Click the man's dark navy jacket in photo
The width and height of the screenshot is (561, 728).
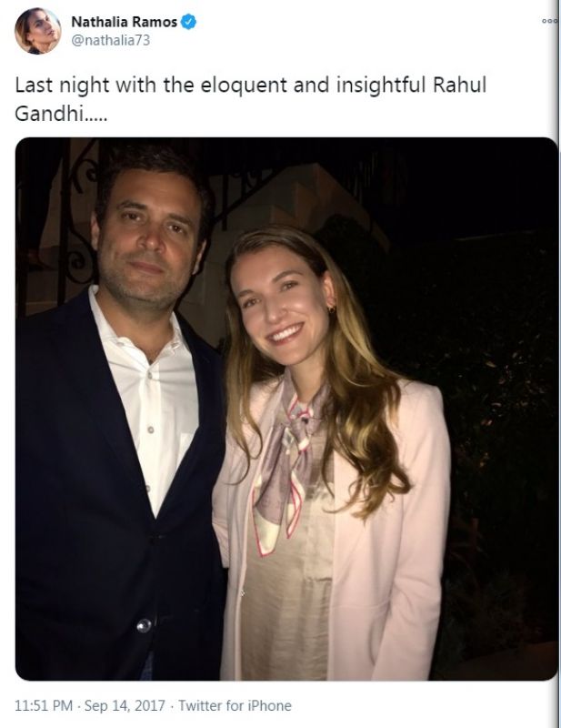click(x=73, y=510)
